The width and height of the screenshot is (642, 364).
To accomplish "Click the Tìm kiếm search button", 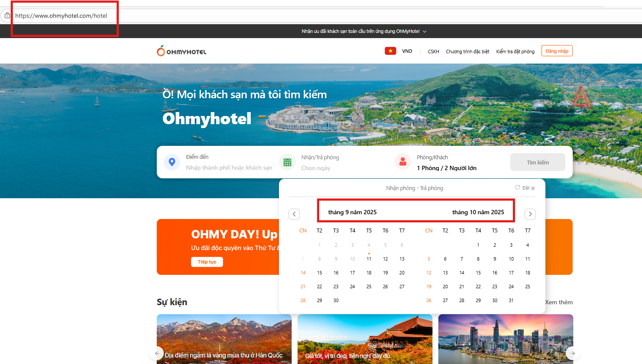I will click(x=538, y=162).
